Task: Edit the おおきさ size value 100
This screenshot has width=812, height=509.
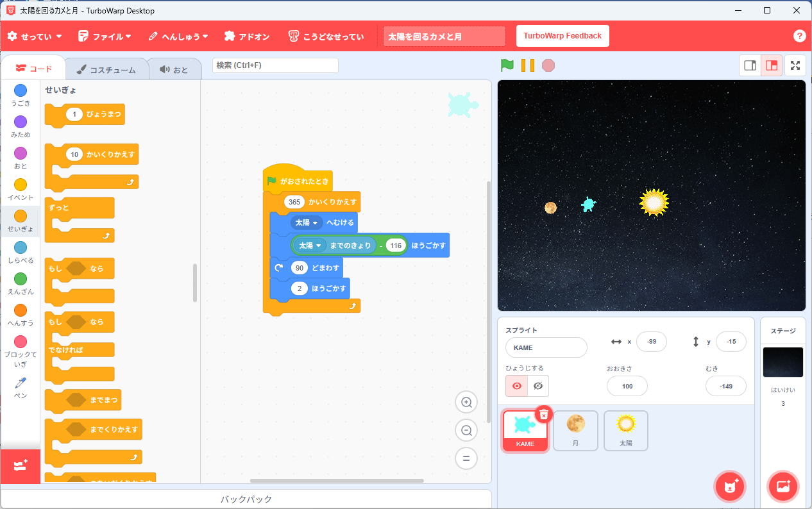Action: pyautogui.click(x=627, y=386)
